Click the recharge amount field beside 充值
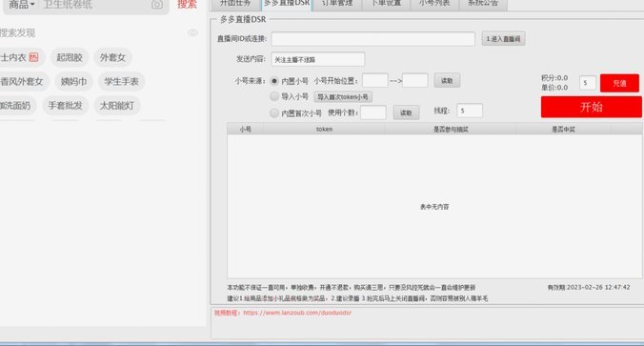 click(x=588, y=83)
